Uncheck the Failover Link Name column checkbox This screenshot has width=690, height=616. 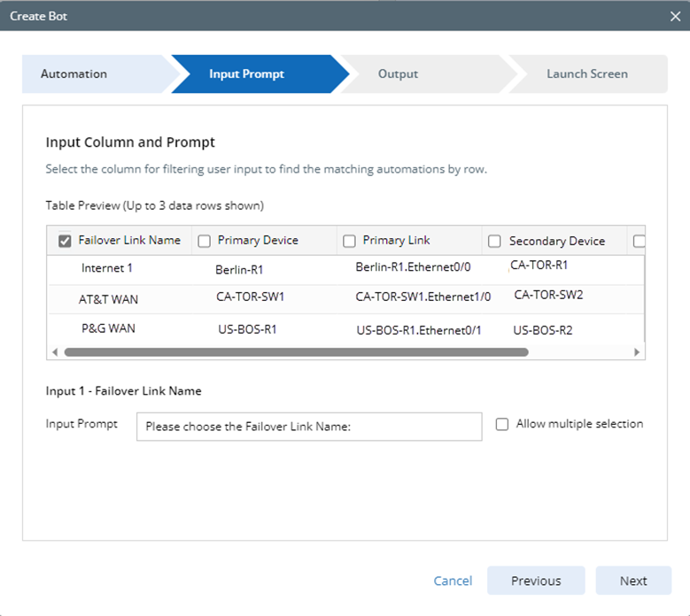[x=65, y=241]
